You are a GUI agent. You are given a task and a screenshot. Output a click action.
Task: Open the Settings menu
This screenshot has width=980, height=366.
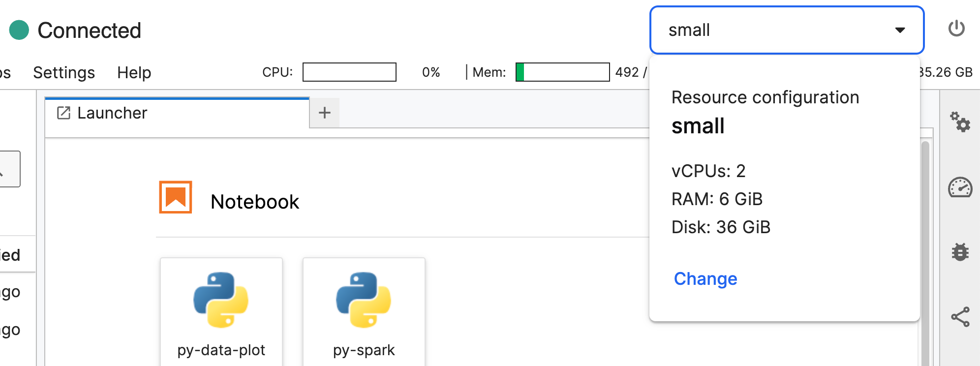64,73
